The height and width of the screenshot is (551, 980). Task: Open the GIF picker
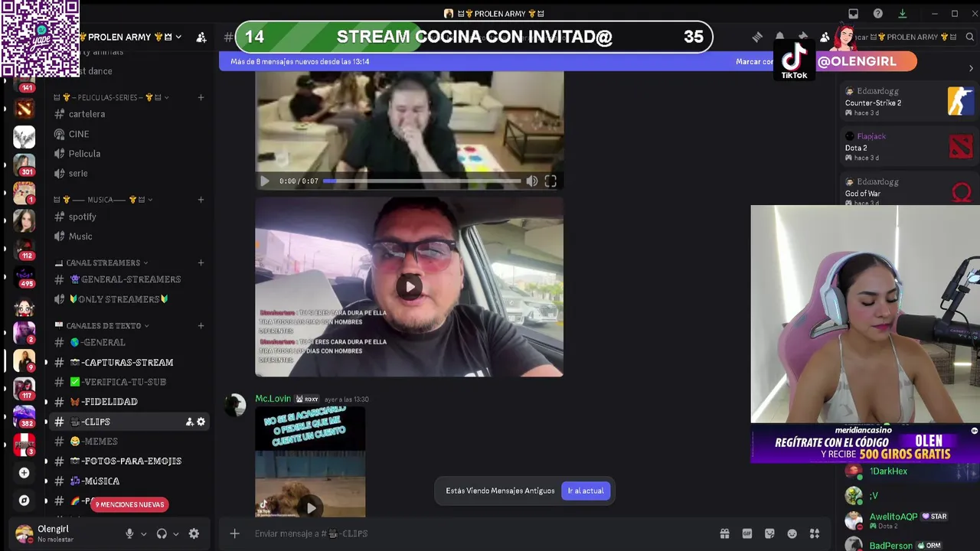click(x=747, y=533)
